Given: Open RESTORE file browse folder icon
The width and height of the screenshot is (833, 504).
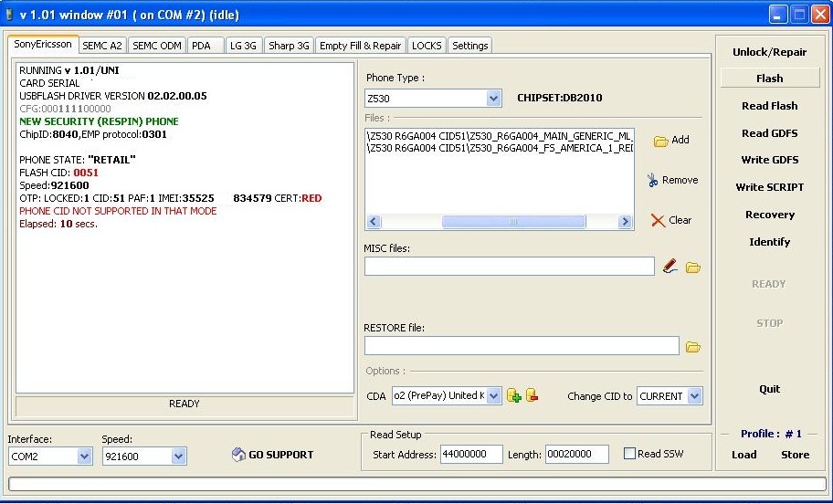Looking at the screenshot, I should 692,347.
